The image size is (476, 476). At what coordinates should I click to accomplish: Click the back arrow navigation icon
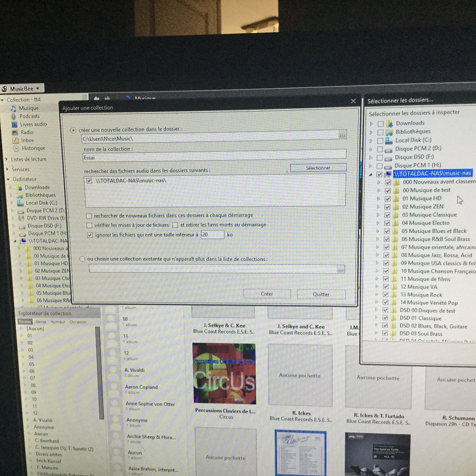(x=96, y=98)
